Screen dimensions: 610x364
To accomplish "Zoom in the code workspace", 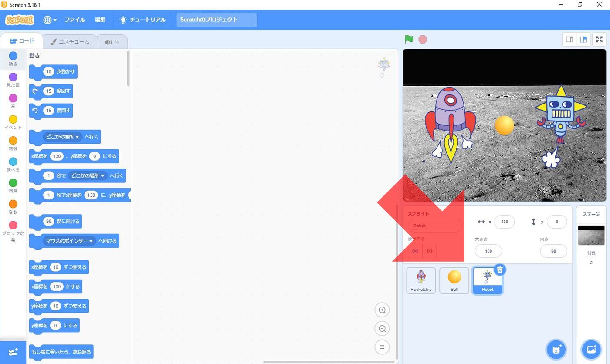I will (x=382, y=310).
